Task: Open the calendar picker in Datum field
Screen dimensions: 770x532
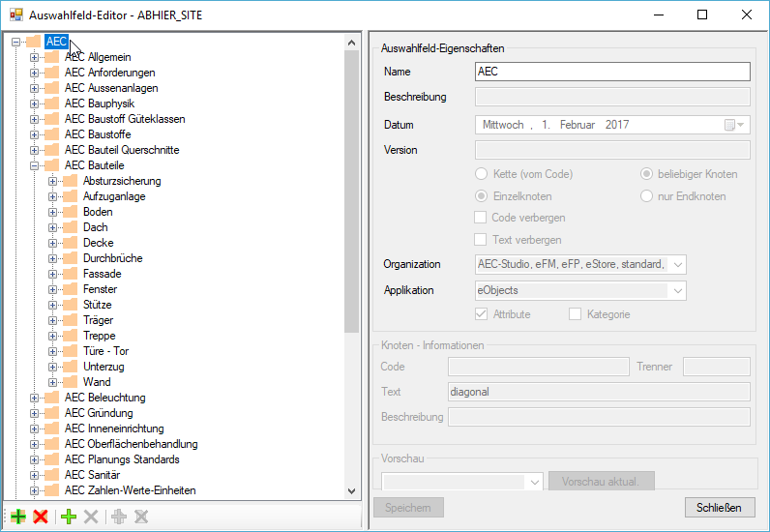Action: click(x=734, y=125)
